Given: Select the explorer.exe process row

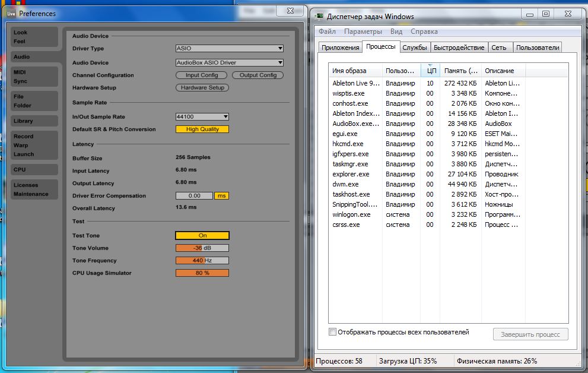Looking at the screenshot, I should pyautogui.click(x=449, y=175).
